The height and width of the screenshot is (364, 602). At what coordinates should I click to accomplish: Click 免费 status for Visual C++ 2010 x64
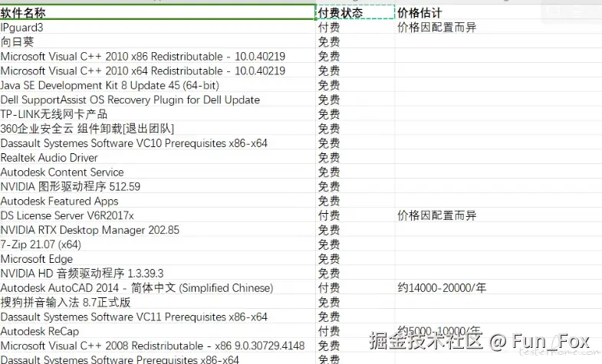coord(355,71)
